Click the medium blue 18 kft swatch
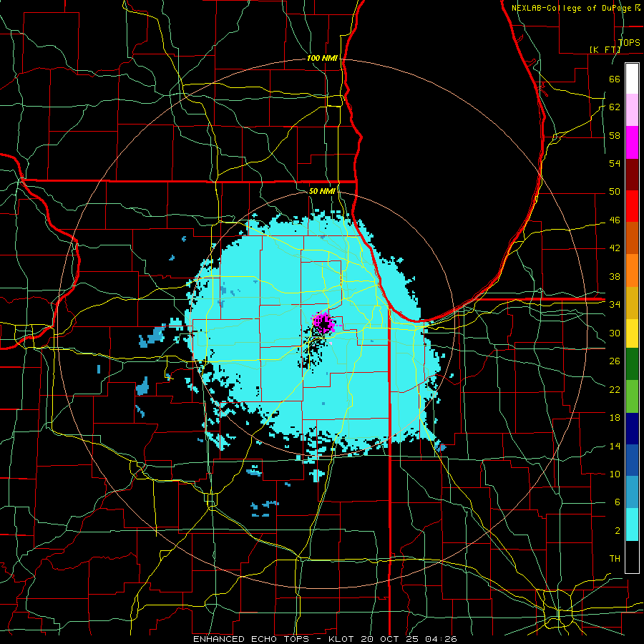The height and width of the screenshot is (644, 644). [x=632, y=460]
